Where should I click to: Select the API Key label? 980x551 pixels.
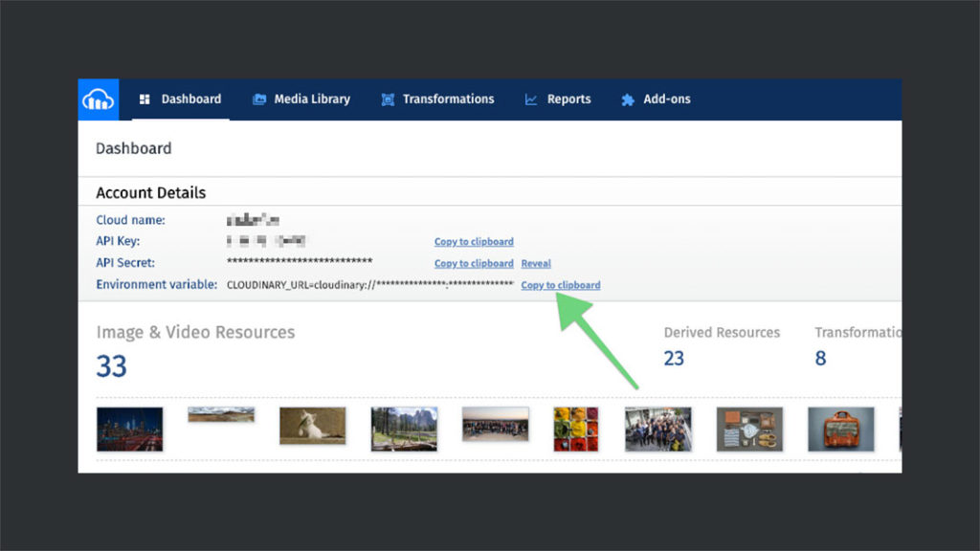[118, 241]
